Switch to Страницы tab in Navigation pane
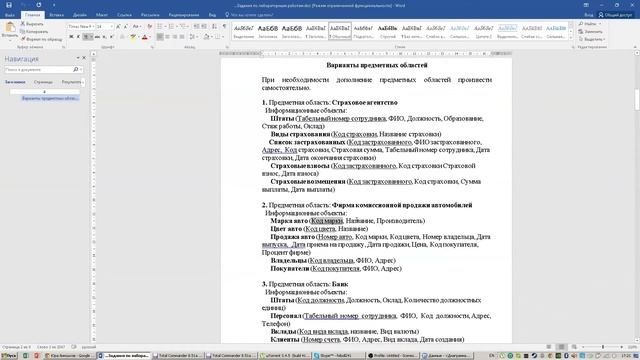 pos(43,82)
